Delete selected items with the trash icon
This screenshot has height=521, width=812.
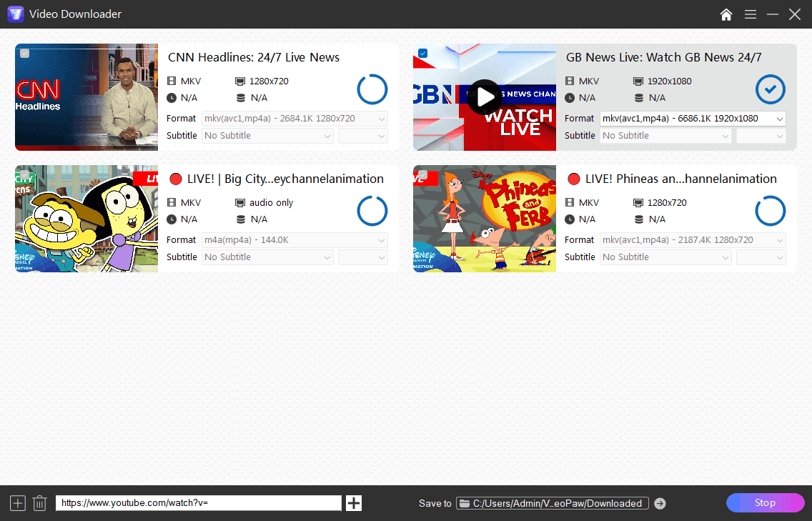[x=40, y=503]
